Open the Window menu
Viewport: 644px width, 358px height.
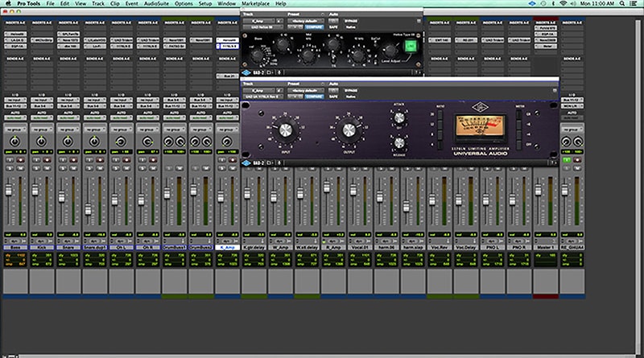click(x=227, y=3)
